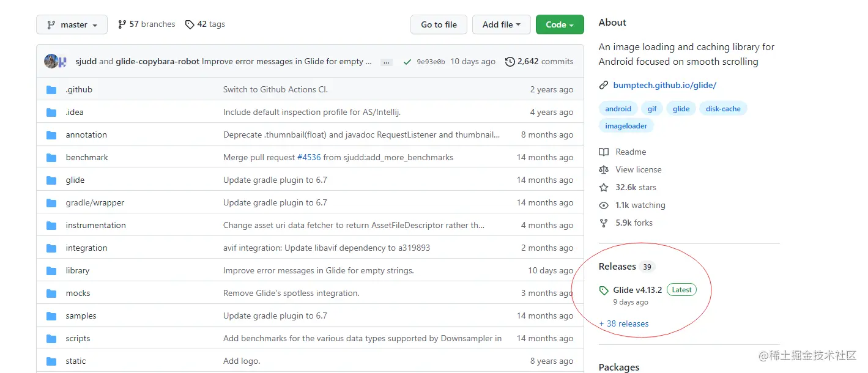Open 'Add logo.' commit message

point(242,361)
